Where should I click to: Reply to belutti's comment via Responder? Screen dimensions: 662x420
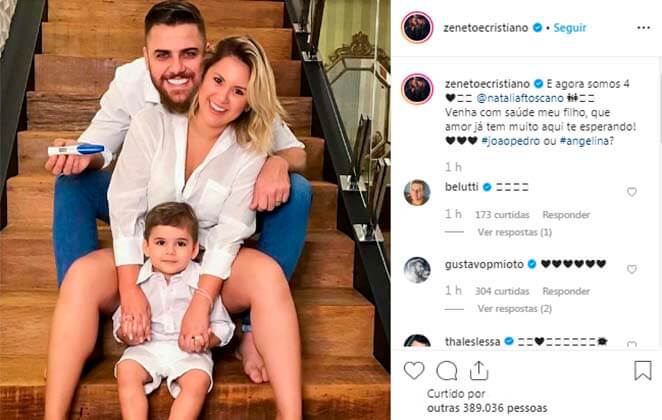pos(566,215)
